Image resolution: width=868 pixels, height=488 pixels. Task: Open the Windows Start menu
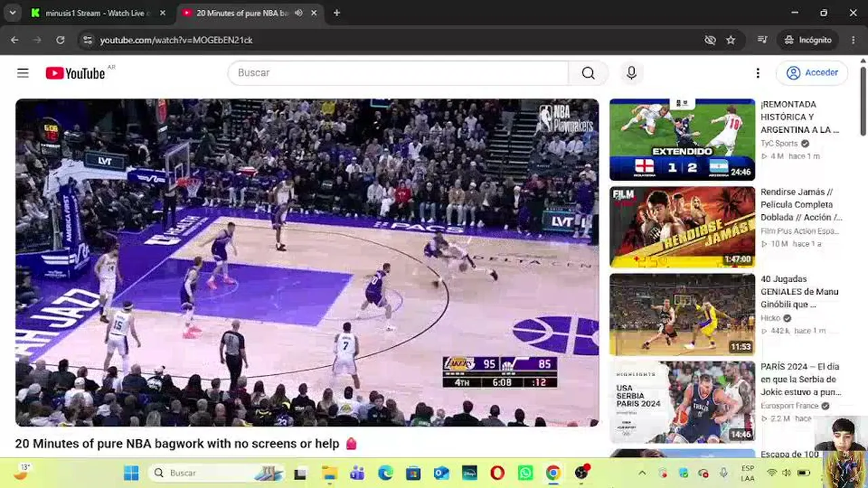click(132, 473)
